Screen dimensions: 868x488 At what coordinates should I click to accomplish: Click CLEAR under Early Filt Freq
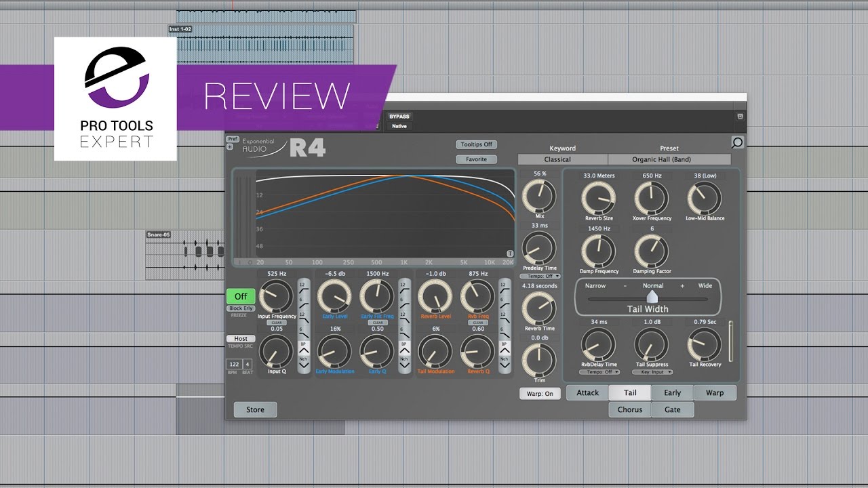click(x=376, y=323)
